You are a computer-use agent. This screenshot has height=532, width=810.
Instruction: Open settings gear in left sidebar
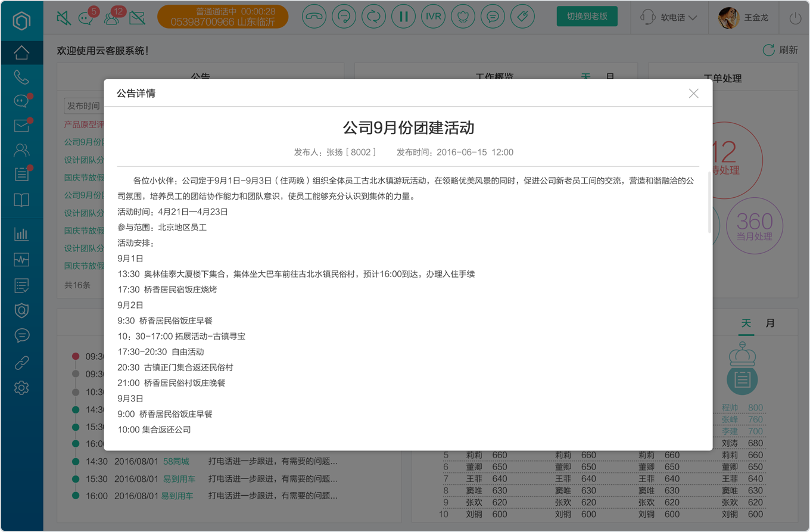(21, 388)
